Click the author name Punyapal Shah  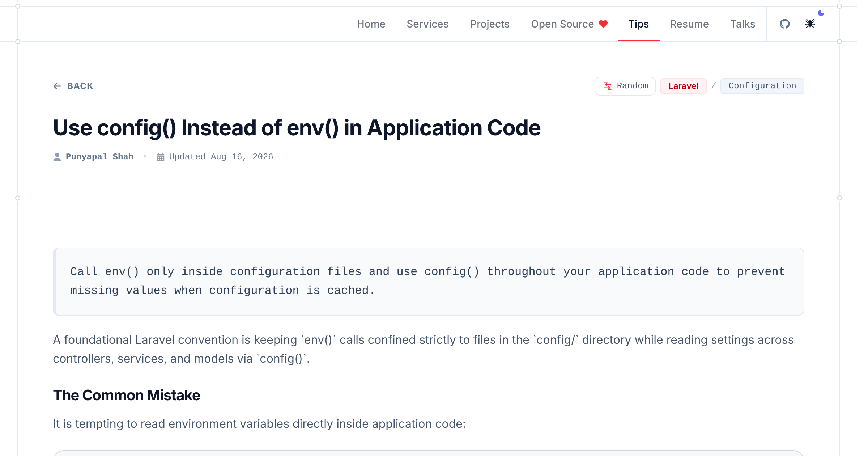tap(99, 157)
